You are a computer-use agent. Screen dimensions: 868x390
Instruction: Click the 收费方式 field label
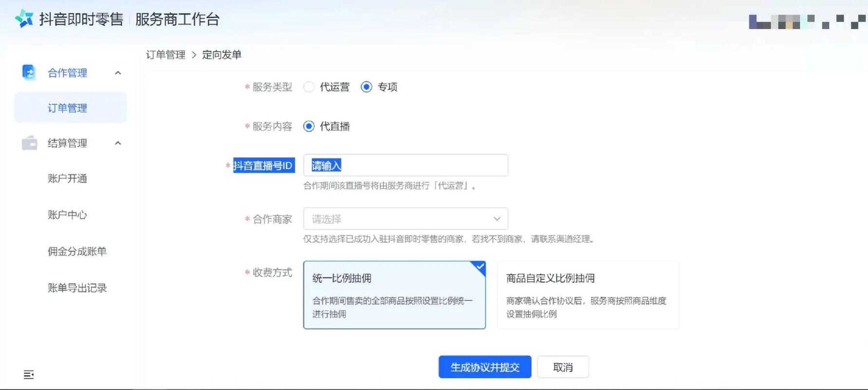pyautogui.click(x=272, y=273)
